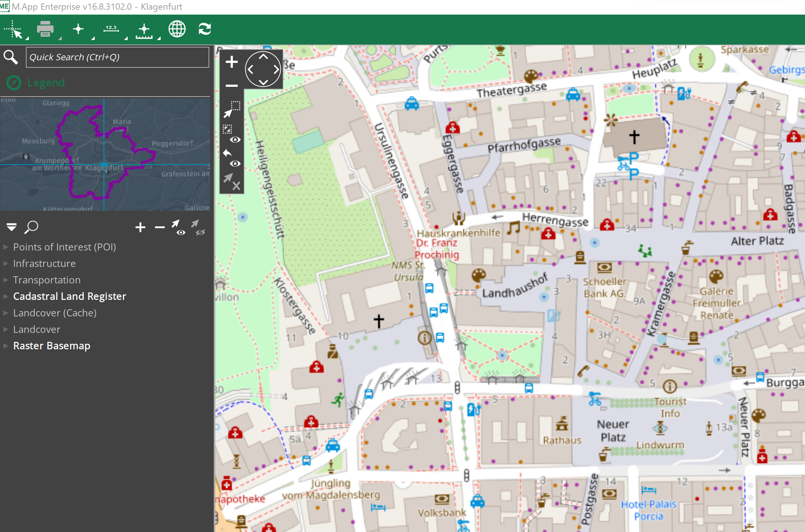Zoom in with map plus button
The width and height of the screenshot is (805, 532).
point(232,62)
